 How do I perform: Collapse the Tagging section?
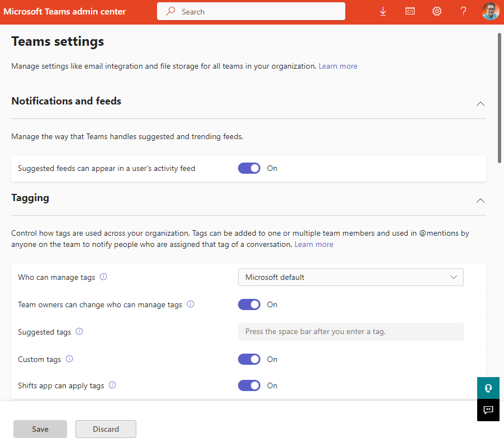click(481, 200)
